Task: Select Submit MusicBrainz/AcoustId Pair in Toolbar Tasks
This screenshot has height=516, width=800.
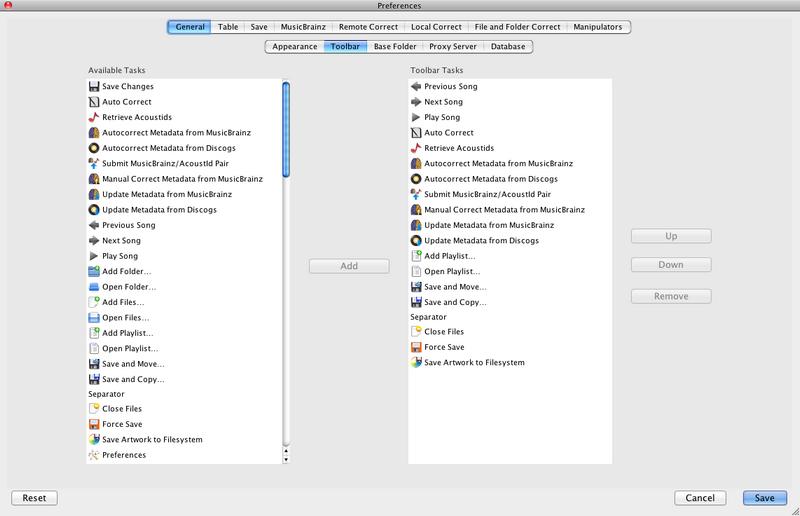Action: tap(510, 194)
